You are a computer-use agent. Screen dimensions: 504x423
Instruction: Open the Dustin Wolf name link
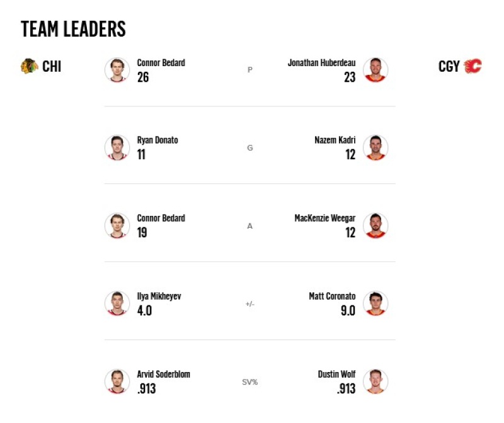click(336, 374)
